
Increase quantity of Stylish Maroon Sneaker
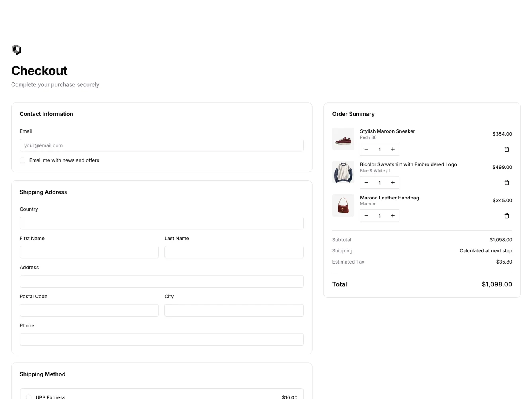pyautogui.click(x=393, y=149)
